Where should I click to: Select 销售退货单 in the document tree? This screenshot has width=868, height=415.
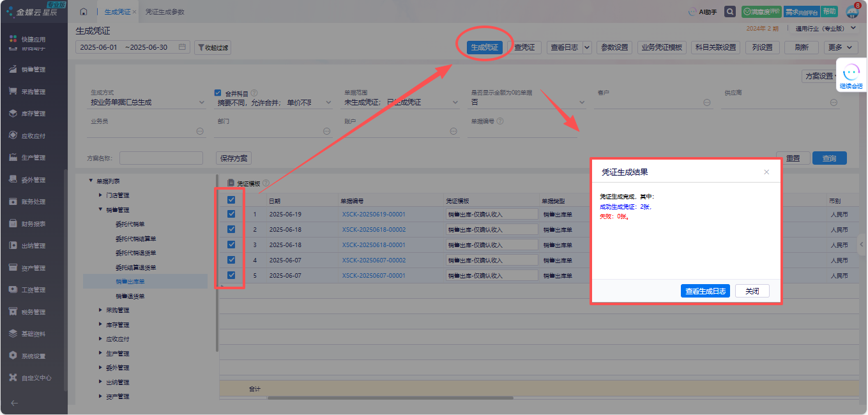130,296
